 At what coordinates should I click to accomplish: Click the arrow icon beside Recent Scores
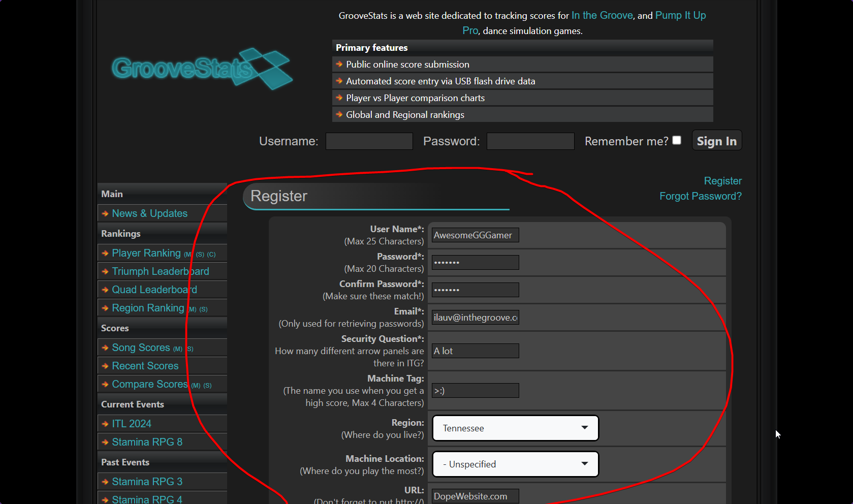click(x=105, y=366)
